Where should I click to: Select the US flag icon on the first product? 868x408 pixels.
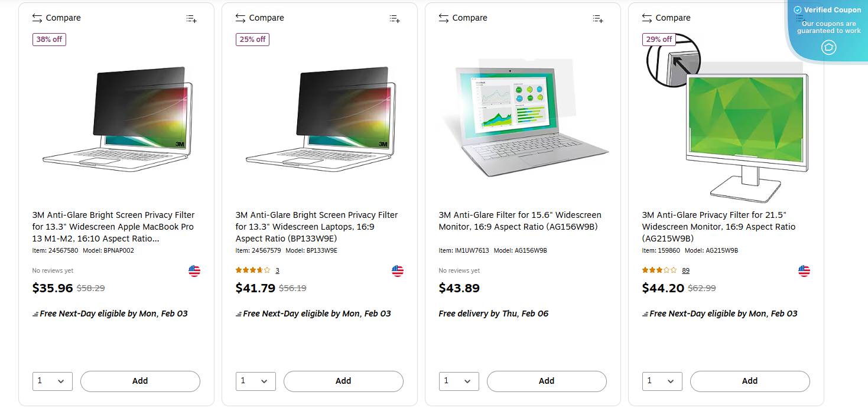coord(194,270)
